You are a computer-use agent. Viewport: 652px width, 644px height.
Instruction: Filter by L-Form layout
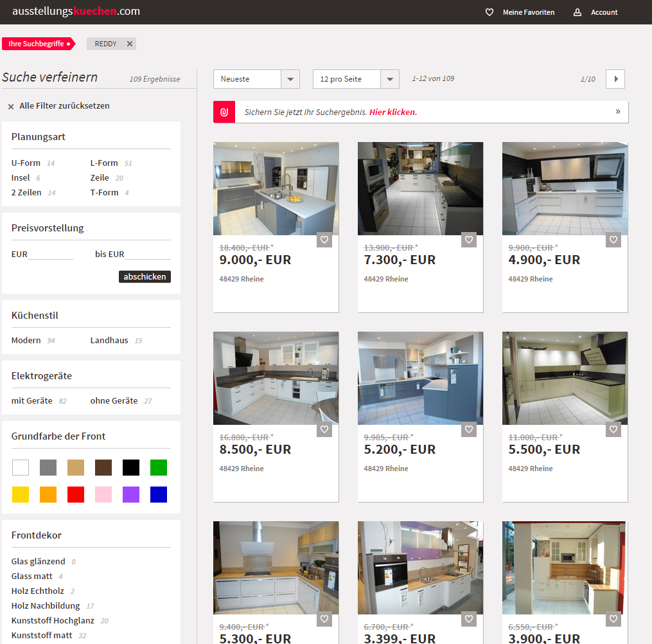[104, 163]
